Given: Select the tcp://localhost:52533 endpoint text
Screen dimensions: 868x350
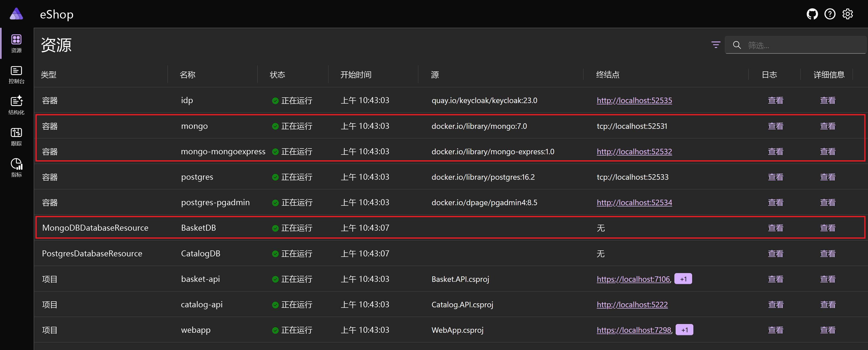Looking at the screenshot, I should pyautogui.click(x=632, y=177).
